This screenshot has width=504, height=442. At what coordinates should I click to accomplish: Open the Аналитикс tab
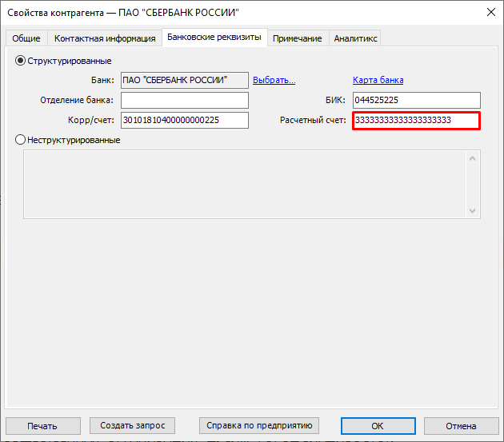point(355,38)
